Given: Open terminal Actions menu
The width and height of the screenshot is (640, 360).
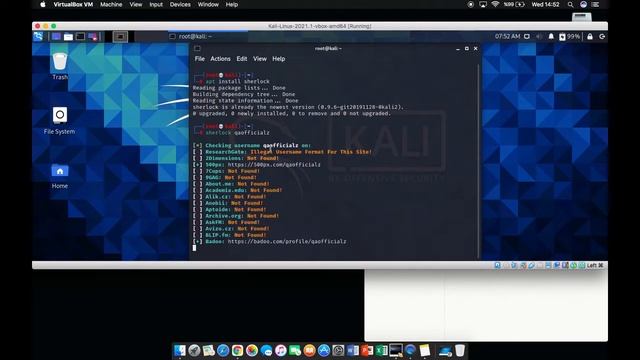Looking at the screenshot, I should (x=220, y=59).
